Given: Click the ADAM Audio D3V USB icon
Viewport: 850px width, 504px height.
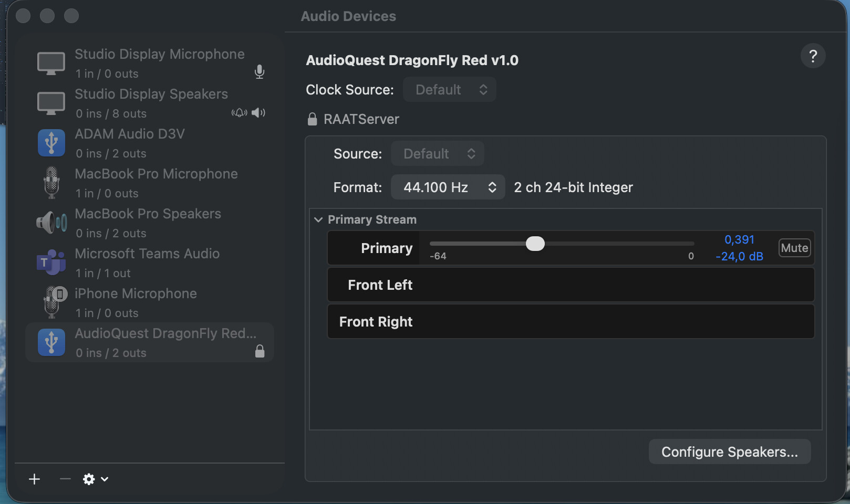Looking at the screenshot, I should tap(51, 143).
